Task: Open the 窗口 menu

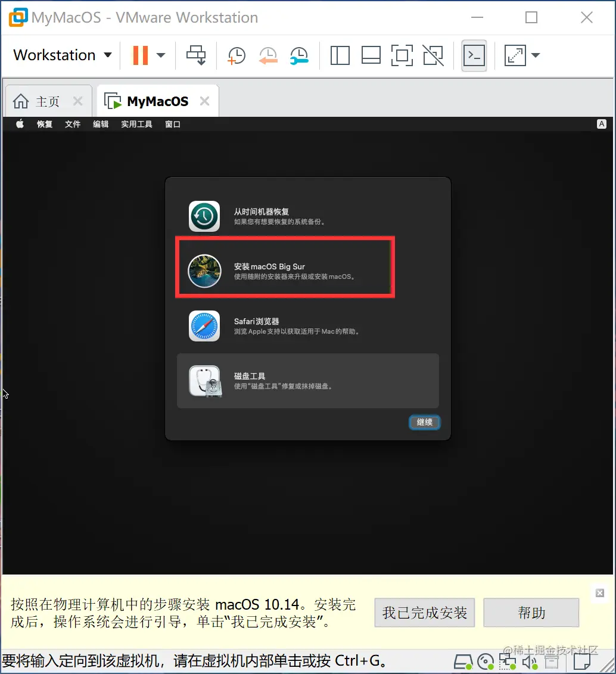Action: tap(173, 124)
